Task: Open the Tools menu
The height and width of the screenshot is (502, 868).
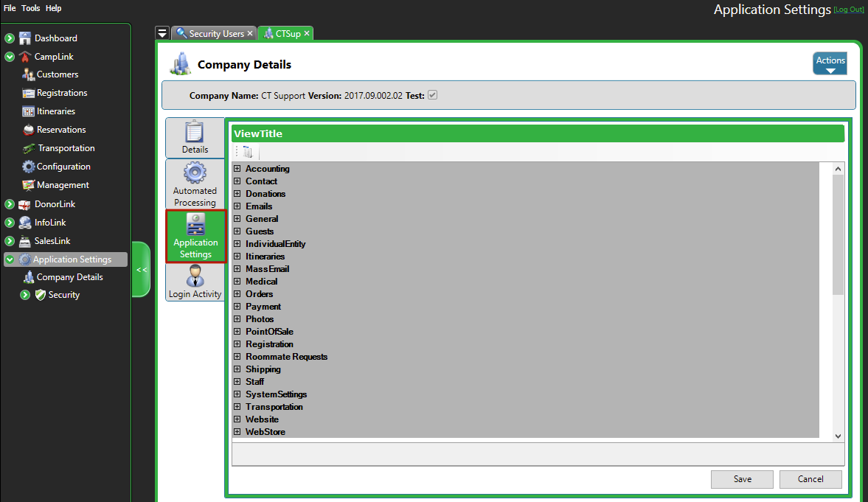Action: point(31,8)
